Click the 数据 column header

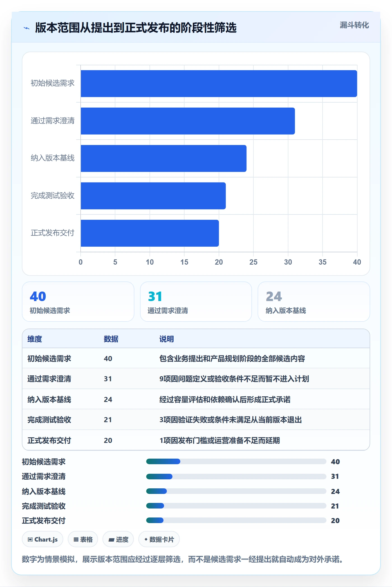(x=111, y=339)
